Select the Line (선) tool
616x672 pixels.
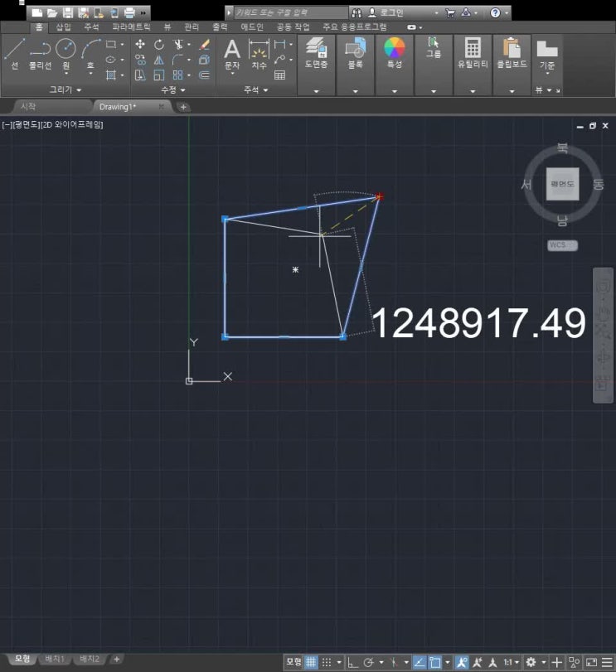point(15,54)
